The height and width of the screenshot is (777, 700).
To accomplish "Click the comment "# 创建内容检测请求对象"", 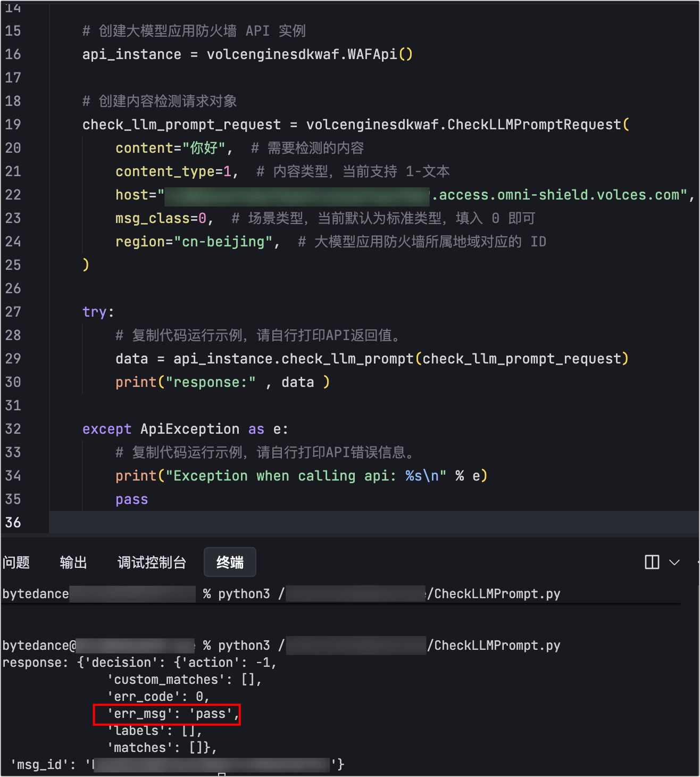I will coord(160,101).
